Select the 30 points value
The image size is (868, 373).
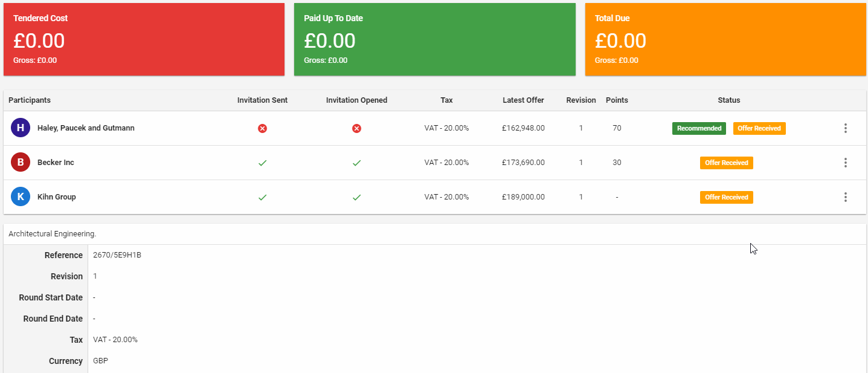tap(617, 163)
